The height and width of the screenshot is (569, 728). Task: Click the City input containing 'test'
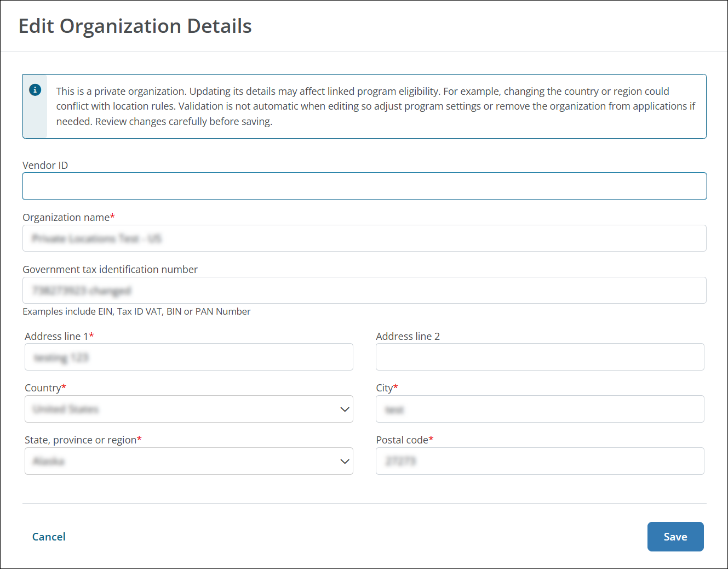(x=540, y=409)
